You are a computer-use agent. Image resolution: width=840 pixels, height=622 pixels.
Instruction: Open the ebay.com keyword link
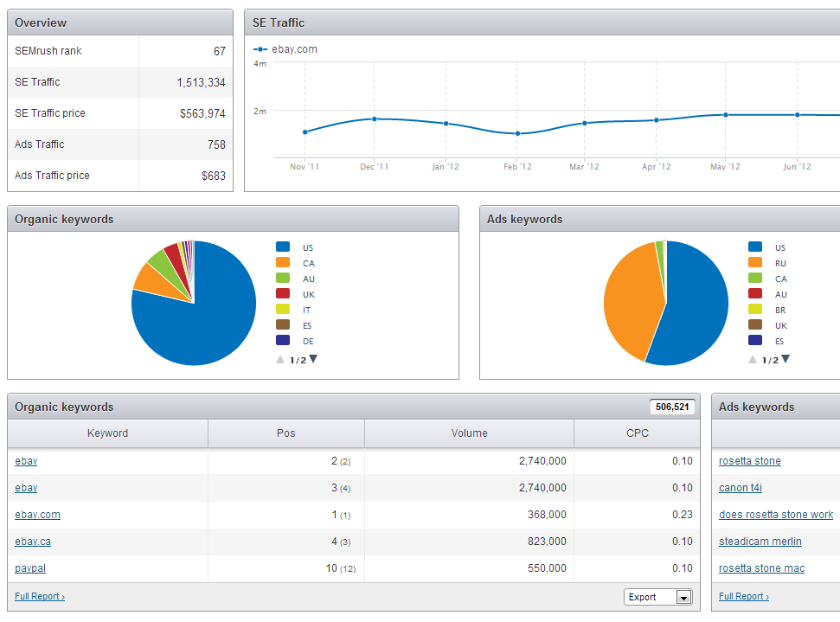point(37,515)
